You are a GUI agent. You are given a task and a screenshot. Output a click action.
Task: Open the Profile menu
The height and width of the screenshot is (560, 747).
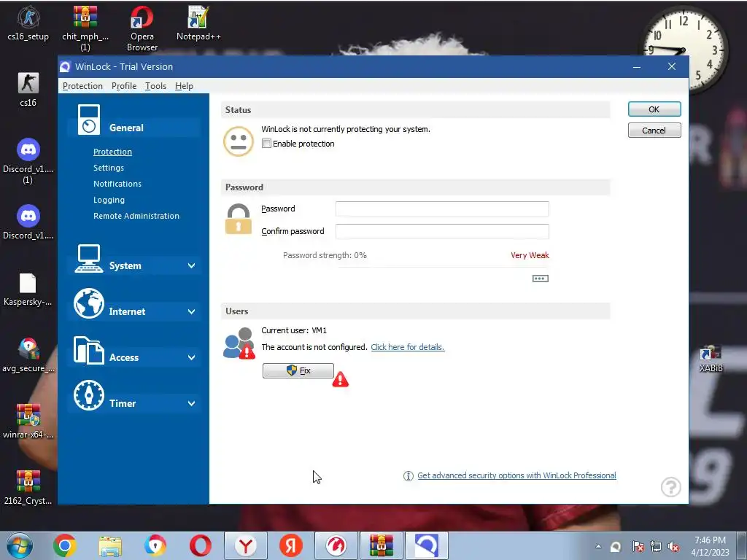pyautogui.click(x=124, y=86)
